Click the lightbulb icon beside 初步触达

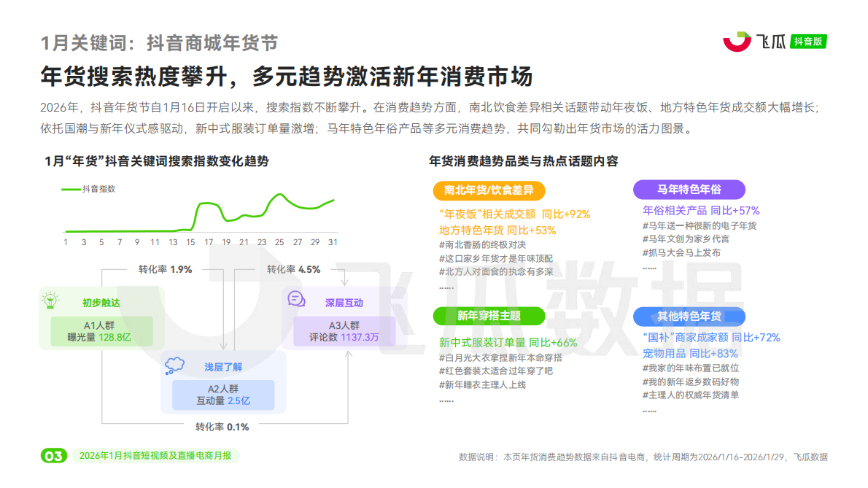[x=50, y=301]
